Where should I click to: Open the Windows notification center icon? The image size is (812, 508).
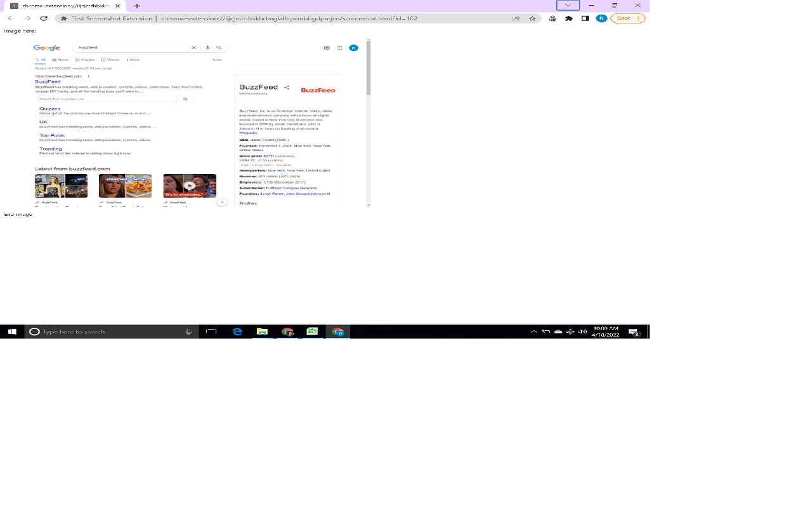[x=634, y=331]
